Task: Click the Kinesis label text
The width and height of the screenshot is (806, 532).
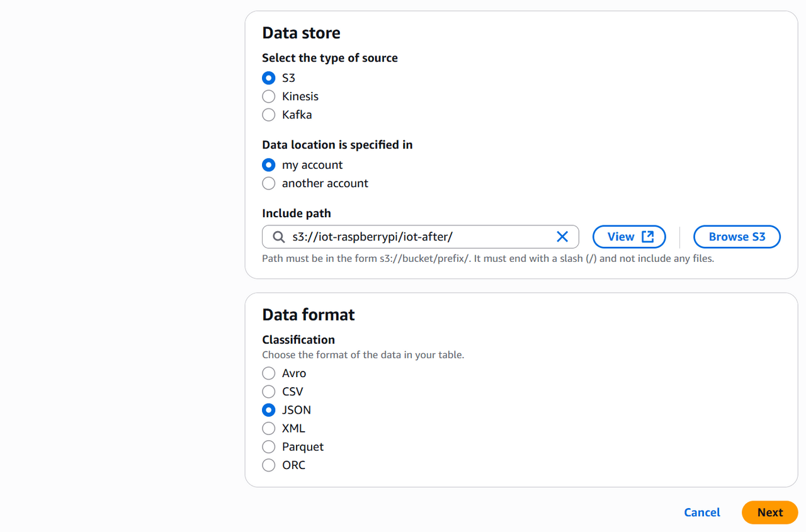Action: 300,96
